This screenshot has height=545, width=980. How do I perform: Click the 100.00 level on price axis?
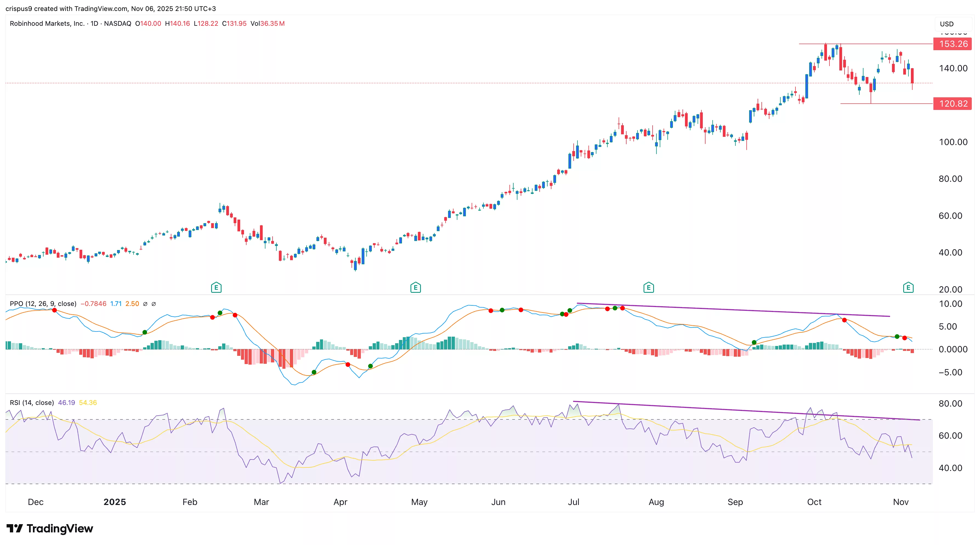pos(953,142)
